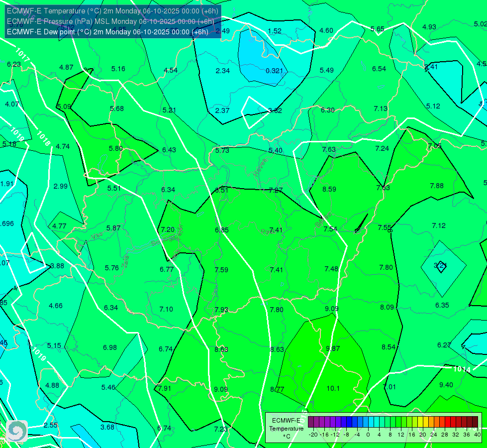
Task: Click the 7.48 temperature value
Action: coord(331,269)
